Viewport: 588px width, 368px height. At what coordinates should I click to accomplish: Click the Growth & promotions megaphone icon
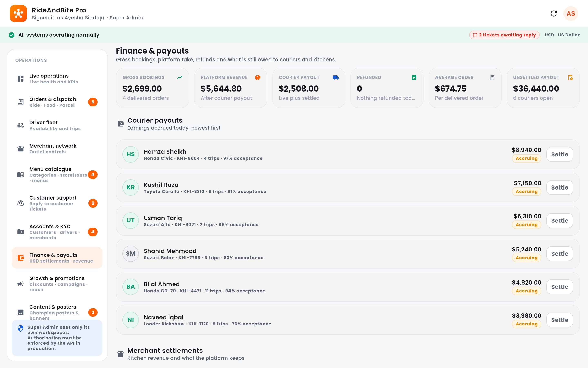point(21,284)
